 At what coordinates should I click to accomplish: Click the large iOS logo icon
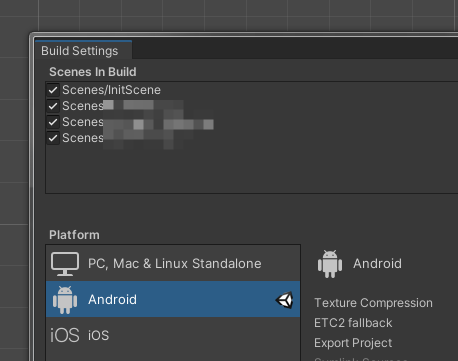click(x=65, y=335)
